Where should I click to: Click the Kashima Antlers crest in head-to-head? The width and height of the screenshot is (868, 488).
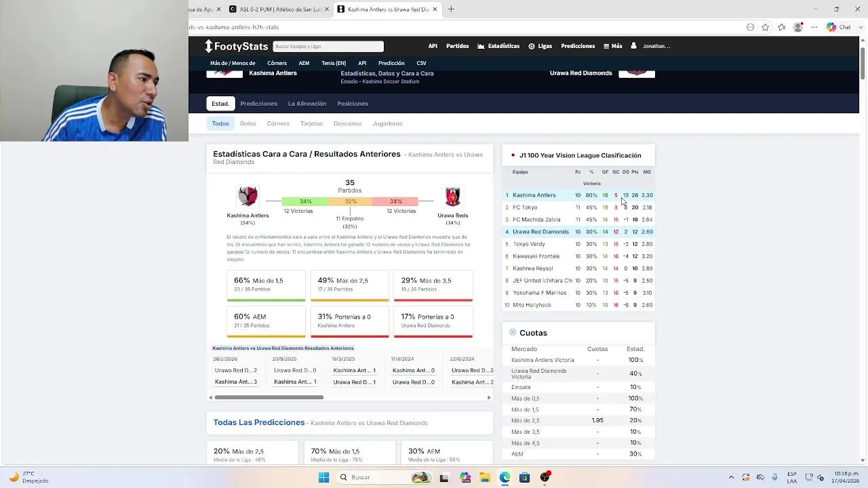point(248,197)
